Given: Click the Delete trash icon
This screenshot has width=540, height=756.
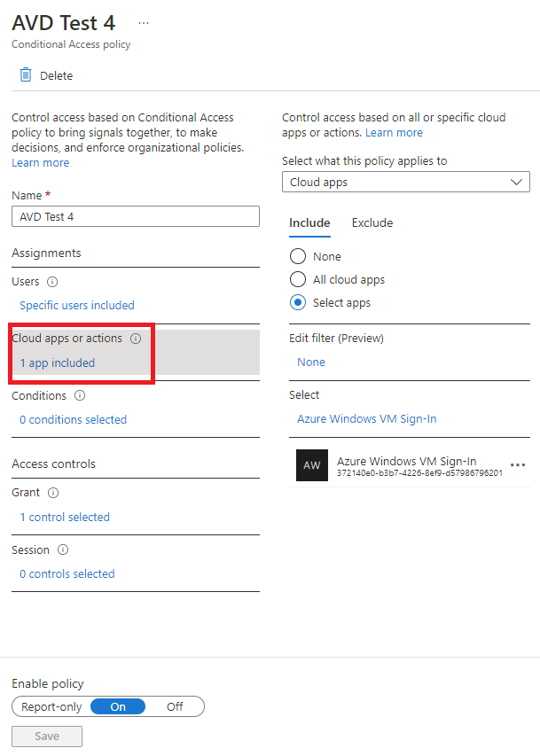Looking at the screenshot, I should point(26,75).
